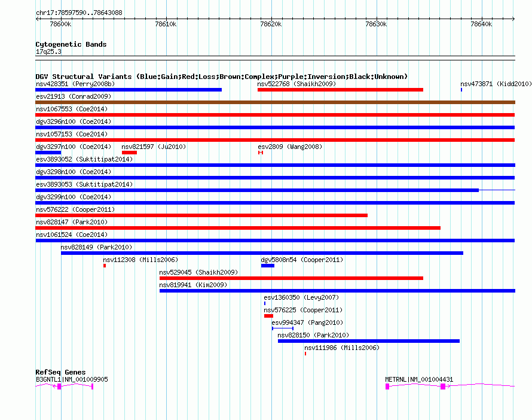This screenshot has height=420, width=532.
Task: Click the nsv819941 (Kim2009) label text
Action: [194, 285]
